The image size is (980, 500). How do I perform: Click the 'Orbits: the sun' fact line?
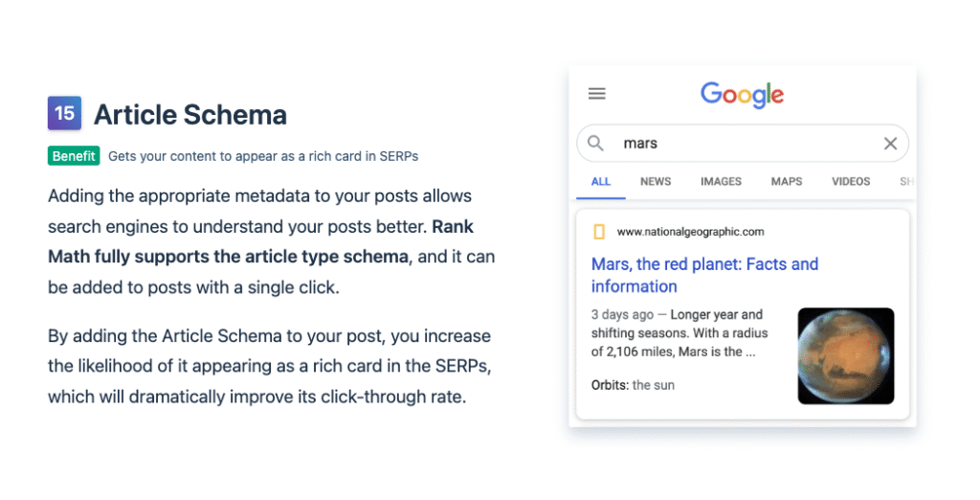pyautogui.click(x=633, y=385)
